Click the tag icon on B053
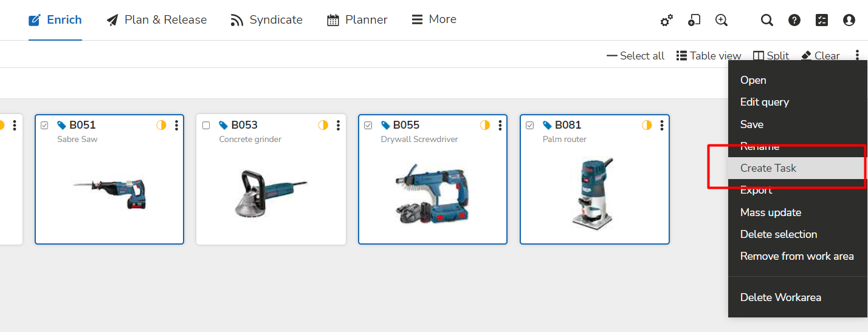Image resolution: width=868 pixels, height=332 pixels. click(224, 125)
